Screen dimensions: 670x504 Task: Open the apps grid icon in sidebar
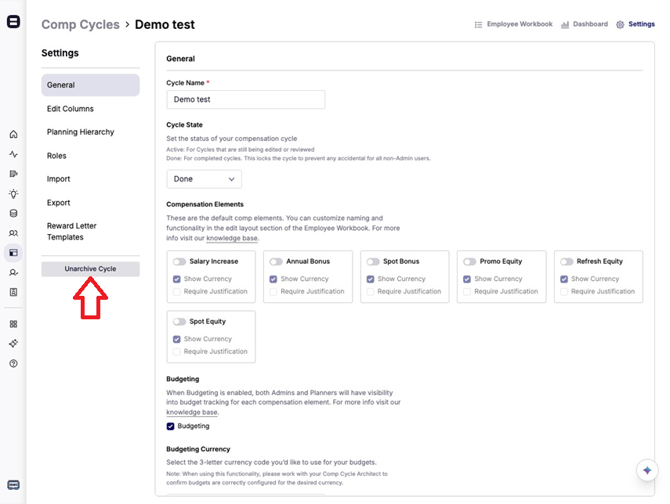13,324
